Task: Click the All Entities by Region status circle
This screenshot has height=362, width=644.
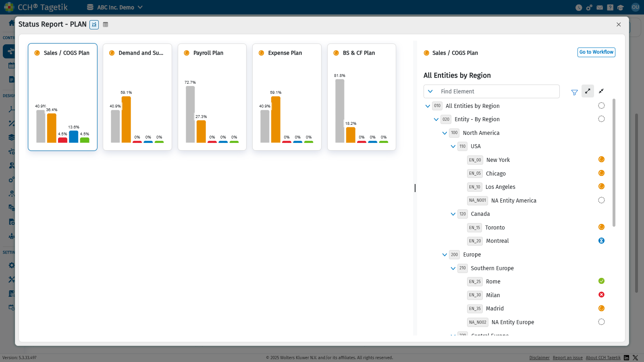Action: coord(601,105)
